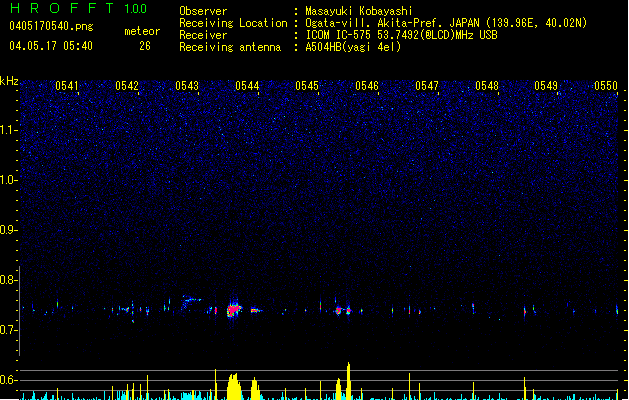Click the 0542 time marker
Viewport: 629px width, 400px height.
[127, 86]
